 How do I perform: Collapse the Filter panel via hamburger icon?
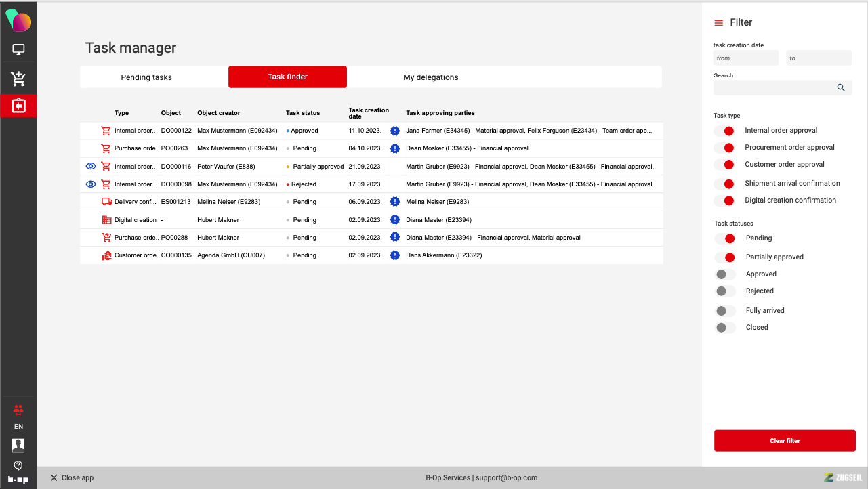click(719, 23)
